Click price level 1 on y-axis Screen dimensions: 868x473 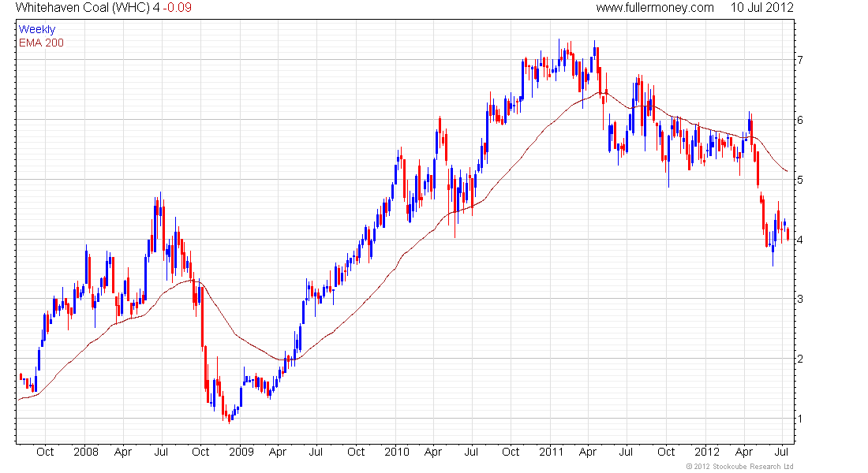click(800, 419)
